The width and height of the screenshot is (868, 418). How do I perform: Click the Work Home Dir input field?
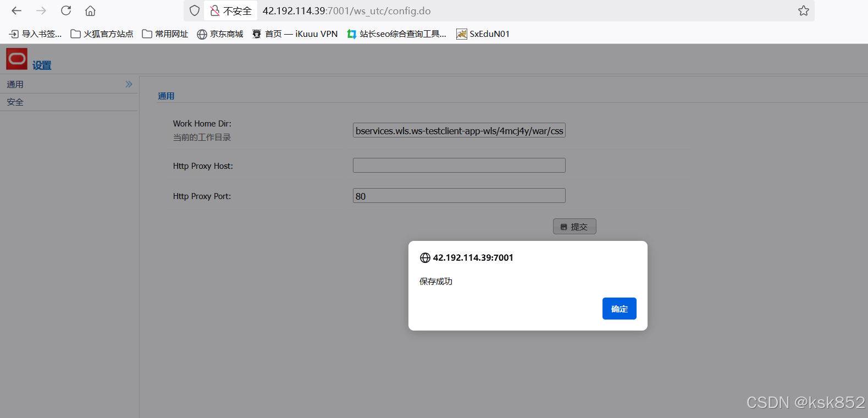(x=459, y=130)
